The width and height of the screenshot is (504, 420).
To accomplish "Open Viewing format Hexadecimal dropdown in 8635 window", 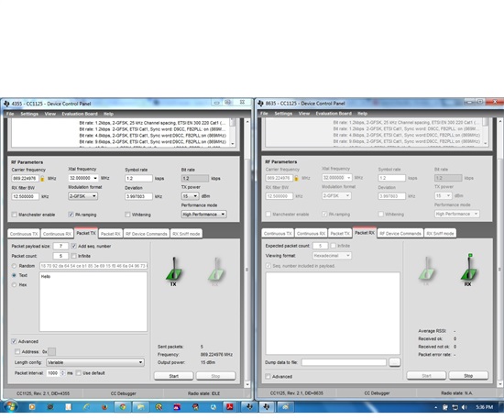I will pos(332,256).
